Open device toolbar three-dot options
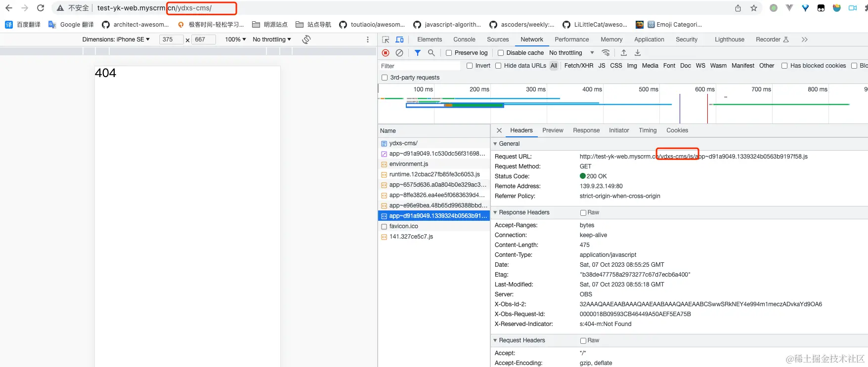This screenshot has height=367, width=868. click(x=367, y=40)
